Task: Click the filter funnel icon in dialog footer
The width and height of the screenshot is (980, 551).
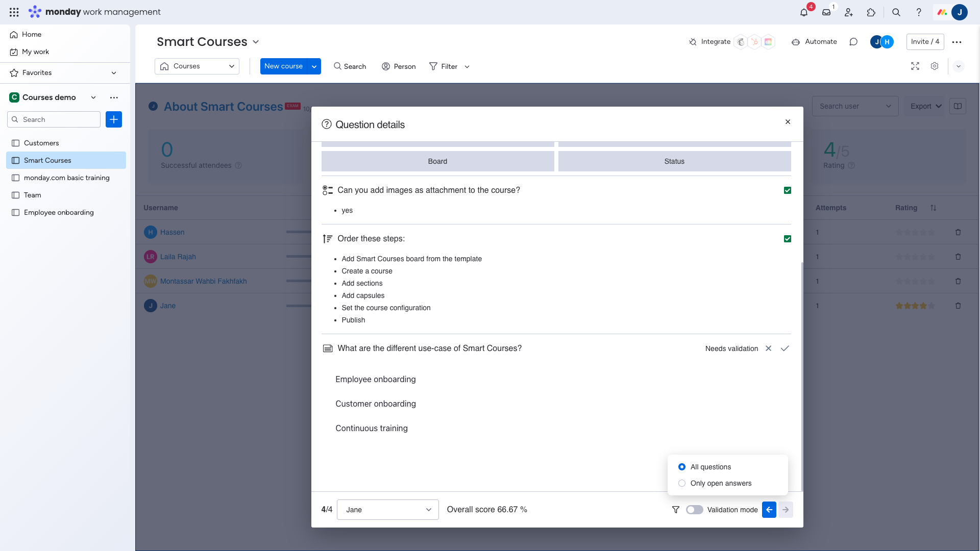Action: [676, 510]
